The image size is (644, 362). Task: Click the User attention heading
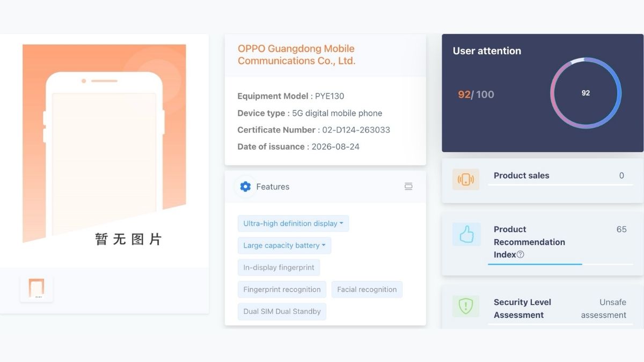point(487,51)
